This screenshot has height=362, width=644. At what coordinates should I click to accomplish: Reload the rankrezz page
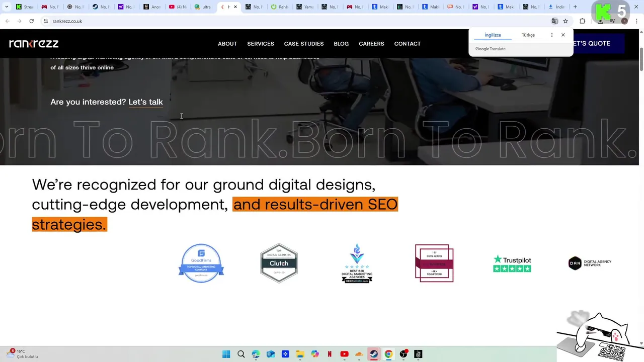pos(31,21)
